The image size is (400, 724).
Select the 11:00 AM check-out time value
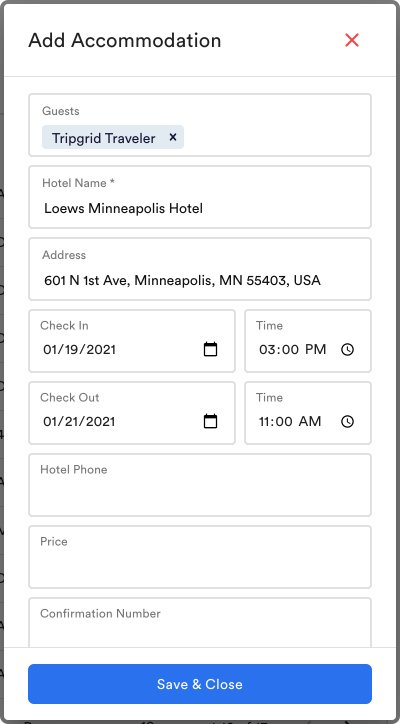[290, 422]
